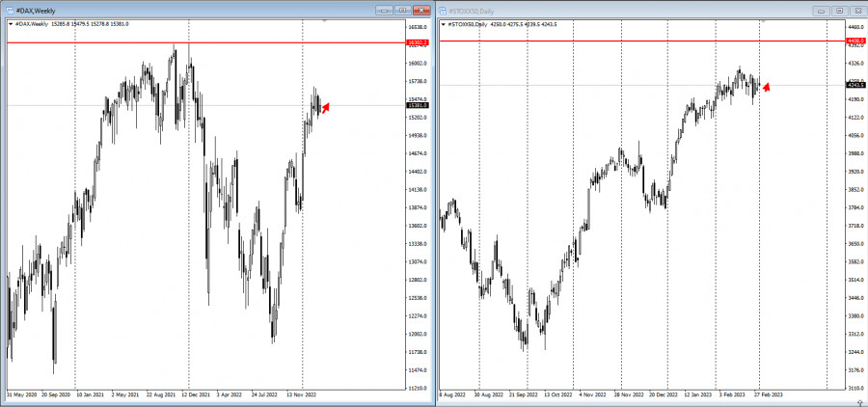Click the 24 Jul 2022 date label
This screenshot has height=407, width=868.
265,395
